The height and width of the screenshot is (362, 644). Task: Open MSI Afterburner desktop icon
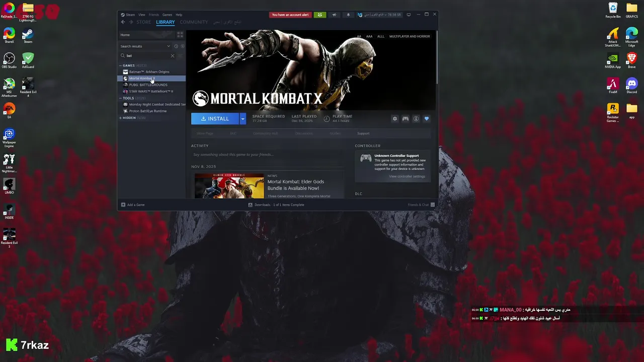9,88
